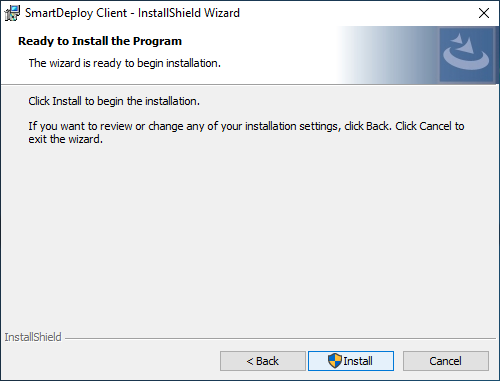The image size is (500, 381).
Task: Begin installation with the Install button
Action: [x=351, y=361]
